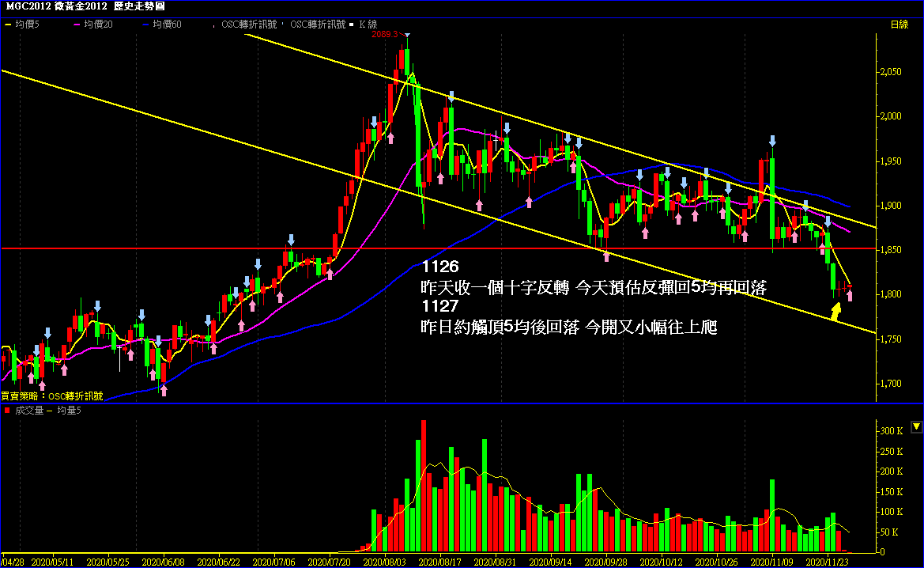This screenshot has width=924, height=568.
Task: Click the 1,700 price axis label
Action: coord(891,384)
